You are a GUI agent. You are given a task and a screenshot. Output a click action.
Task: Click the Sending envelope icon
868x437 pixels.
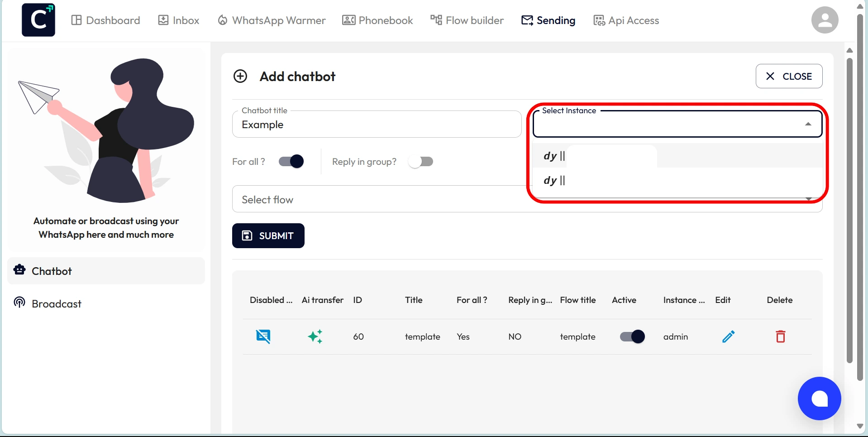tap(527, 20)
